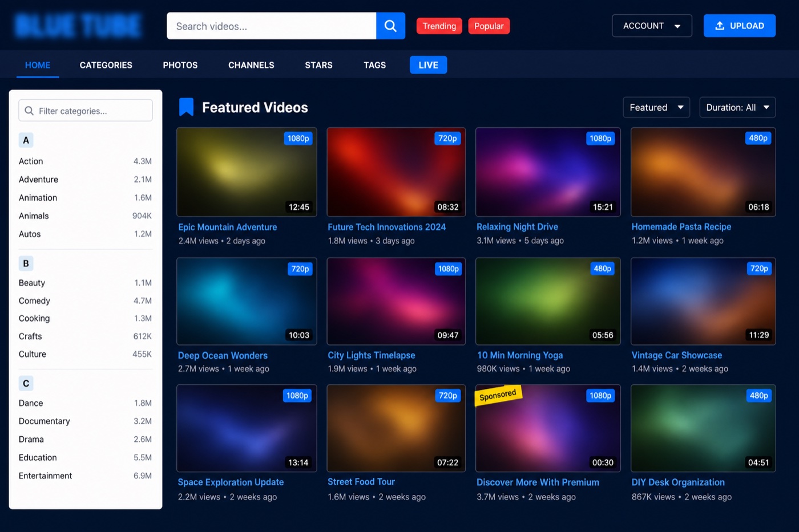The image size is (799, 532).
Task: Click the Space Exploration Update title
Action: (231, 482)
